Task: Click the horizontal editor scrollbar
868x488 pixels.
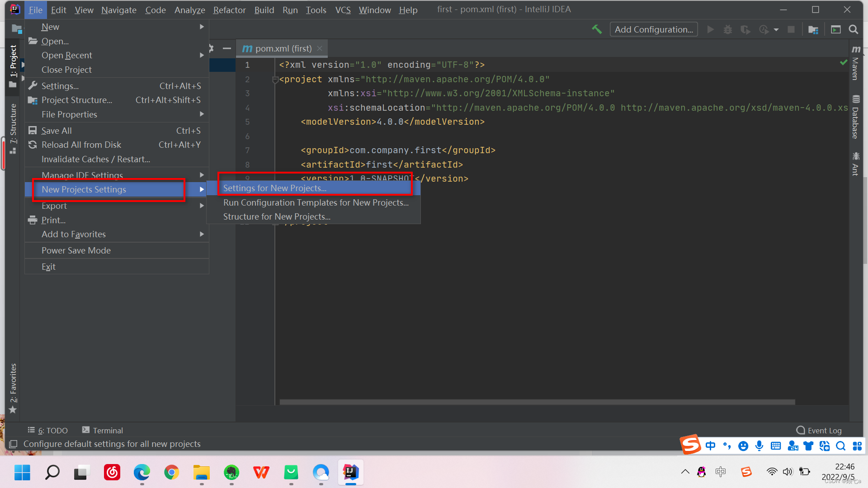Action: pos(537,402)
